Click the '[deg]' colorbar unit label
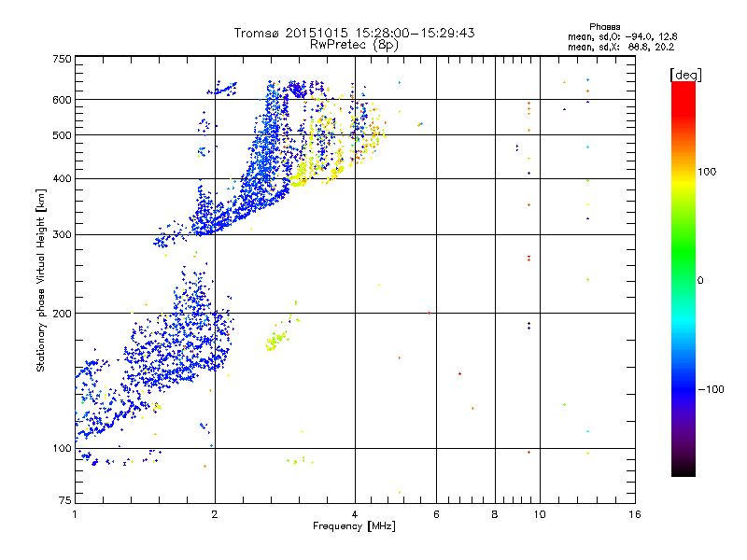The width and height of the screenshot is (747, 560). pyautogui.click(x=685, y=75)
